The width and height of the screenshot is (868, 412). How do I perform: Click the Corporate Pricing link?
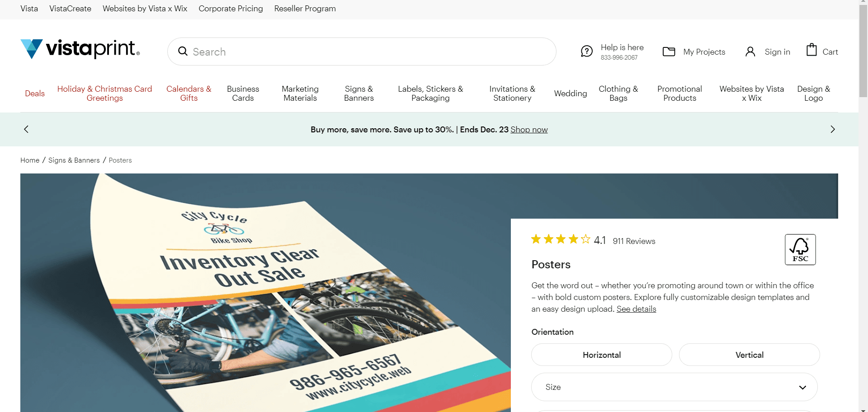[x=231, y=9]
